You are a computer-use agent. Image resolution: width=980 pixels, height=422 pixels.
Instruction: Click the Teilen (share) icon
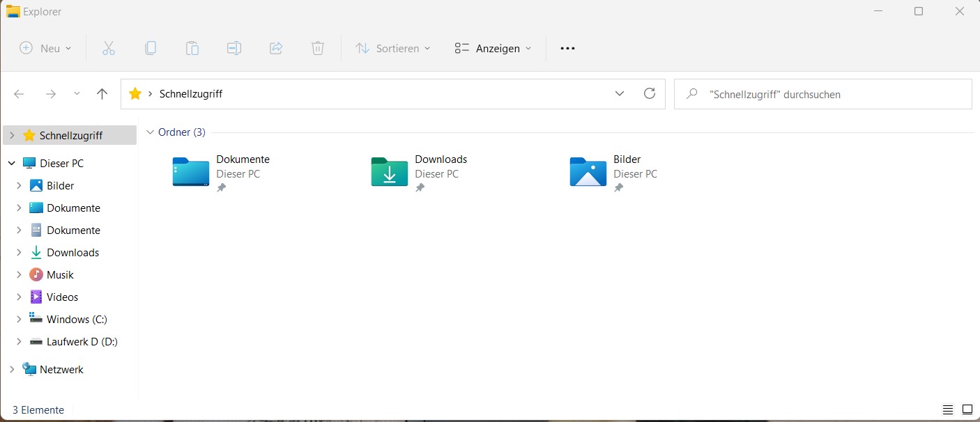(276, 48)
